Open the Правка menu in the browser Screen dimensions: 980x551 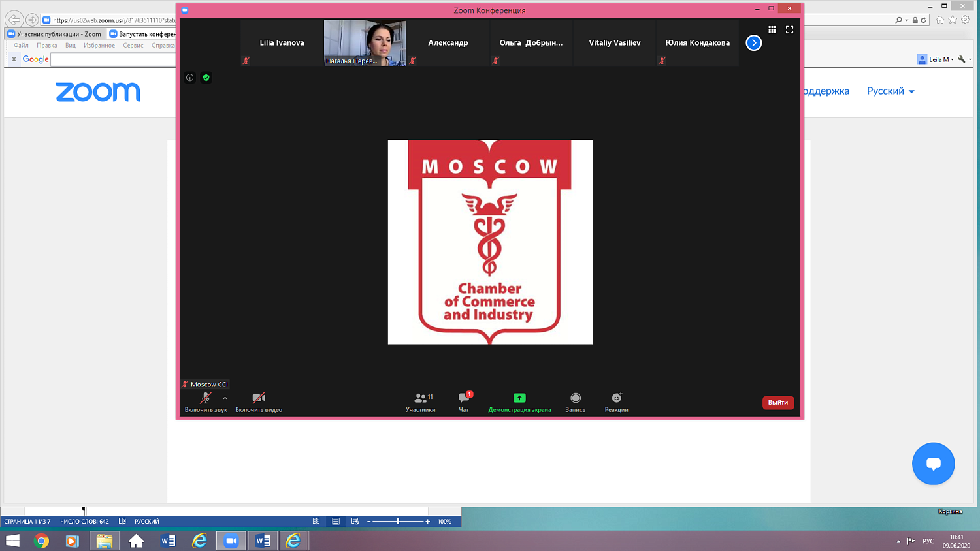[x=46, y=46]
